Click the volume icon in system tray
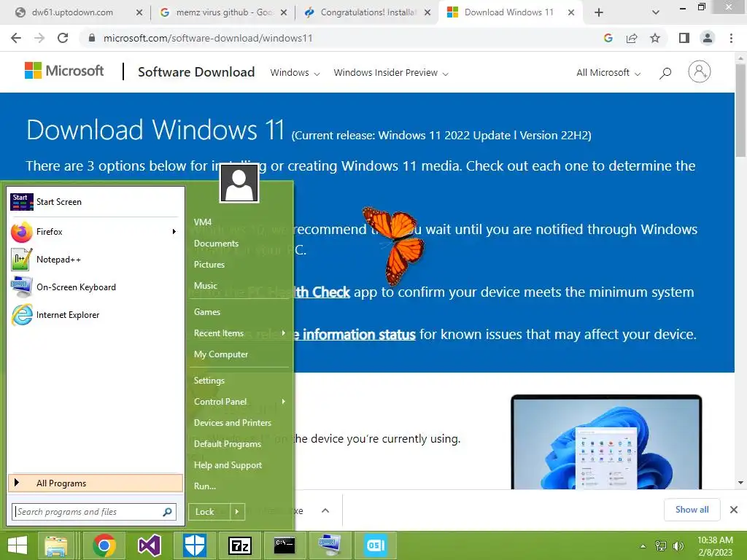Screen dimensions: 747x560 point(678,546)
